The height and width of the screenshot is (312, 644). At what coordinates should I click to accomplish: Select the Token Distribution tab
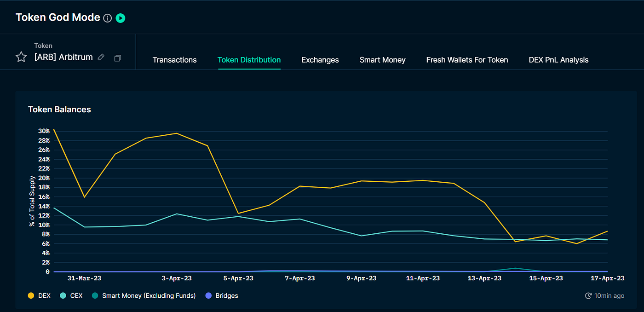tap(249, 60)
